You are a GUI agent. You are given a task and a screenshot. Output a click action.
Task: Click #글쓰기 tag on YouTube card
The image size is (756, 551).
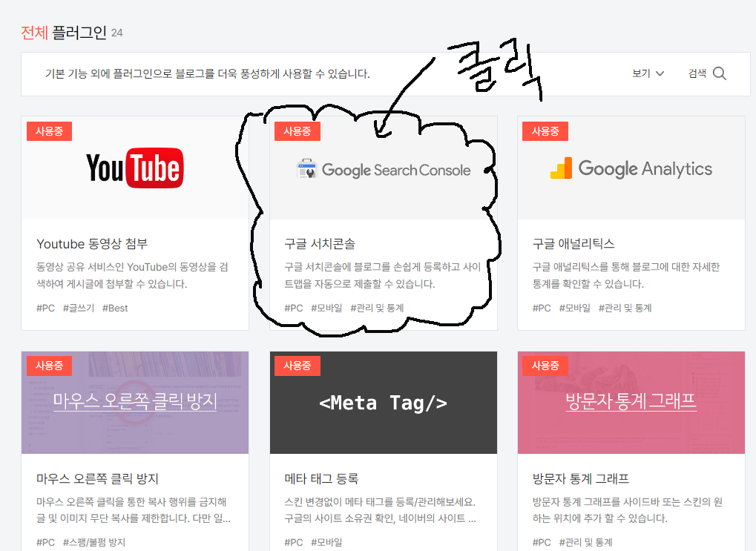[x=79, y=308]
